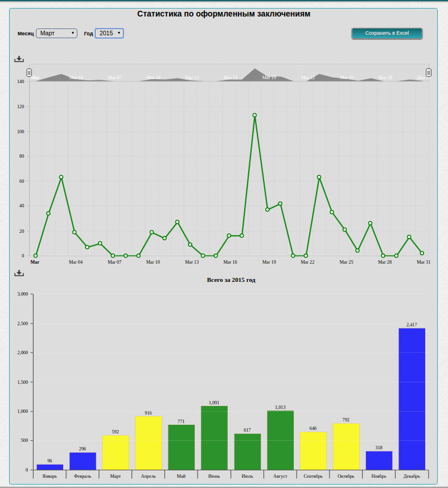Click the download icon above the bar chart

tap(19, 273)
